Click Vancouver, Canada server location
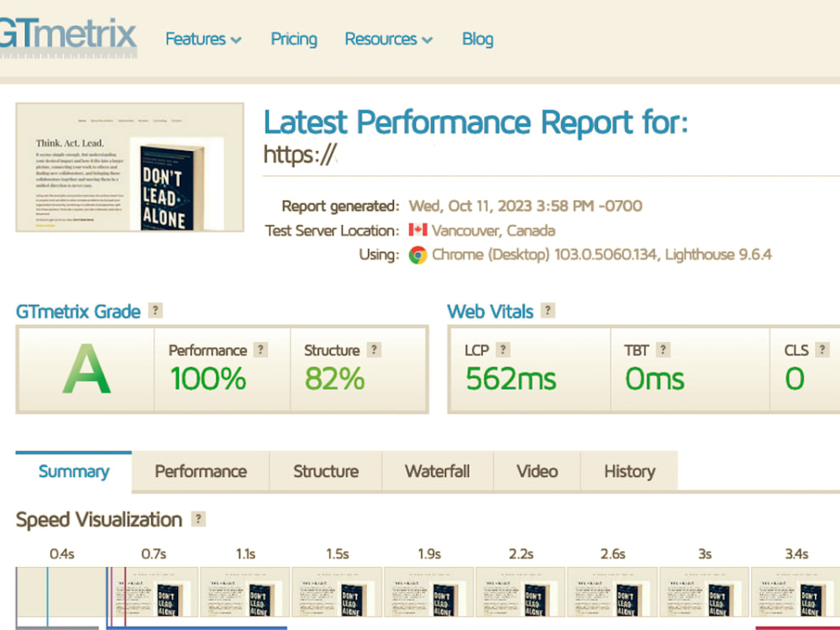Image resolution: width=840 pixels, height=630 pixels. pyautogui.click(x=493, y=231)
